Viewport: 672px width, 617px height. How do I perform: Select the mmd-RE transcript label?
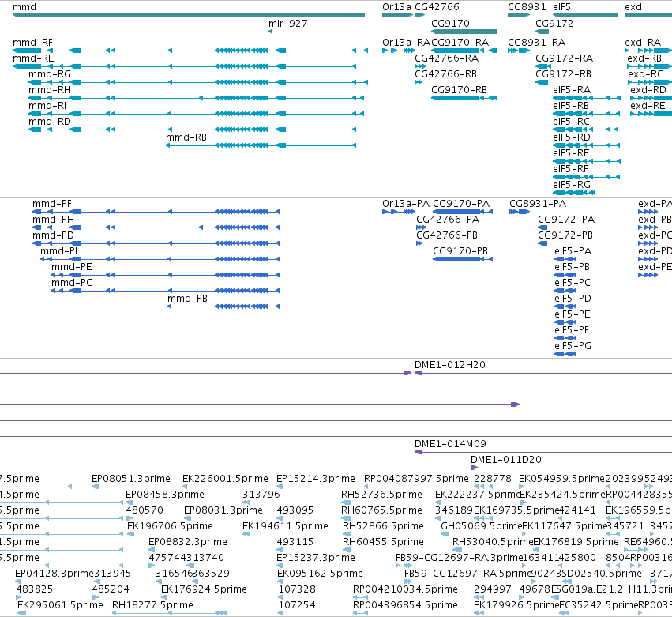[33, 58]
